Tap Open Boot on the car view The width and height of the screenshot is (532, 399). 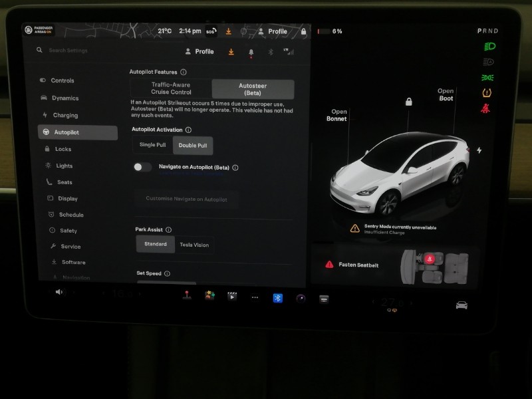(x=446, y=94)
